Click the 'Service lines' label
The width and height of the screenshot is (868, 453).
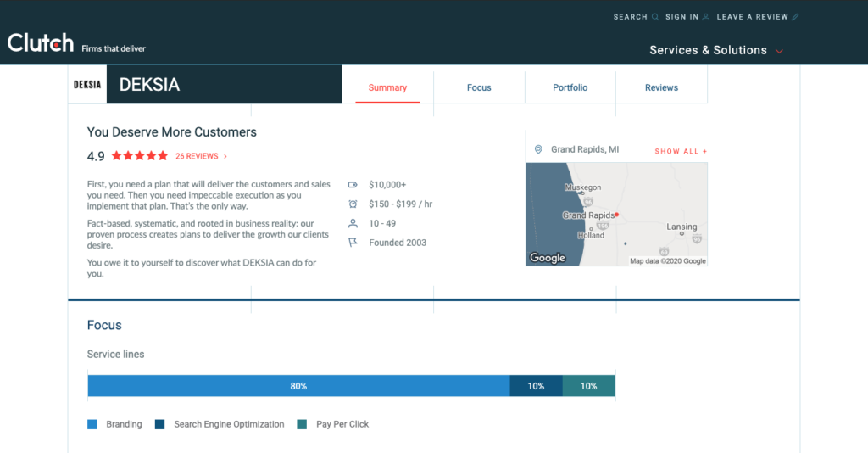[x=115, y=355]
